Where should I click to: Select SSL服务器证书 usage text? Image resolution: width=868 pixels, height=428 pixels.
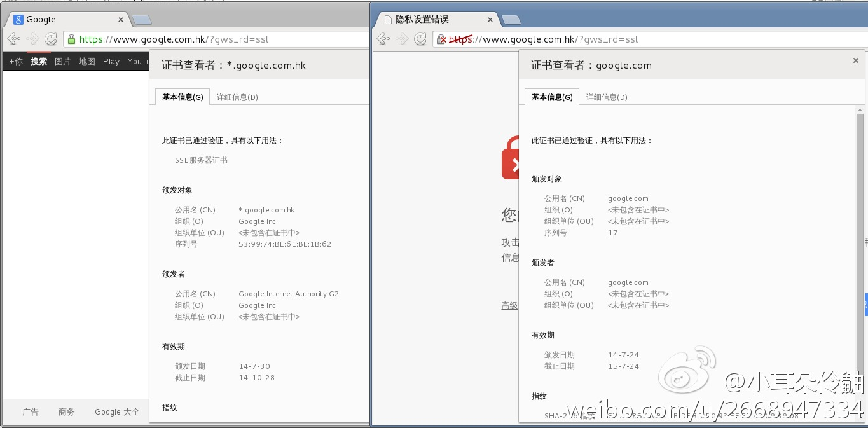point(201,160)
